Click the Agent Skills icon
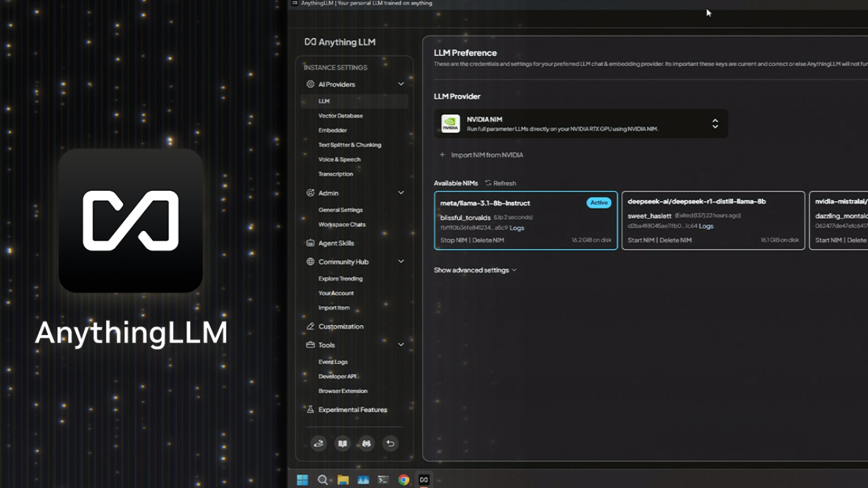This screenshot has height=488, width=868. (310, 243)
